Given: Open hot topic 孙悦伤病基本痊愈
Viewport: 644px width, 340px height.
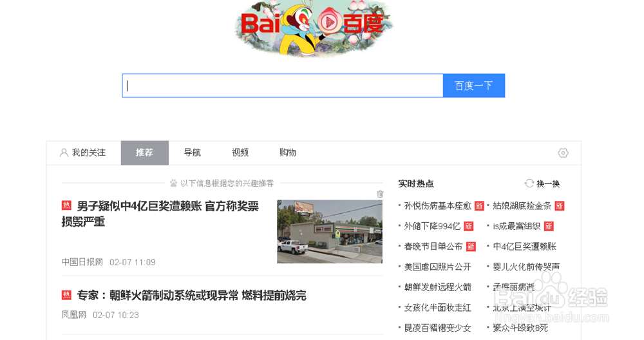Looking at the screenshot, I should coord(438,205).
